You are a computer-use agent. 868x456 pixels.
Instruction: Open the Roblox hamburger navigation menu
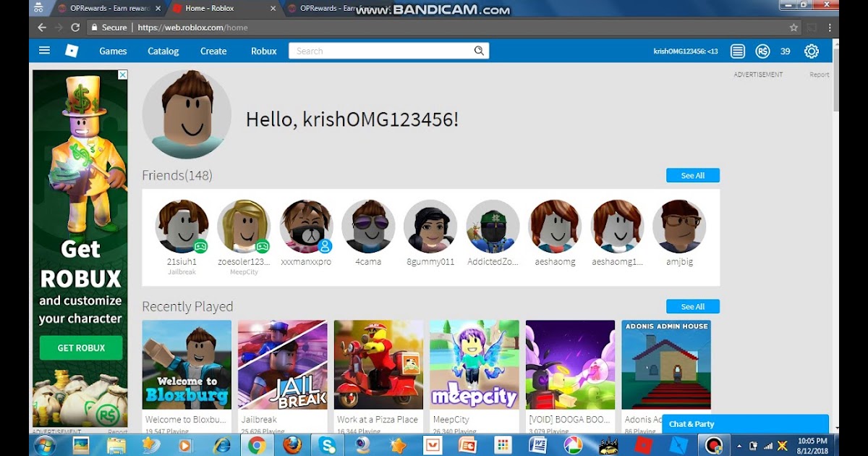pos(45,51)
